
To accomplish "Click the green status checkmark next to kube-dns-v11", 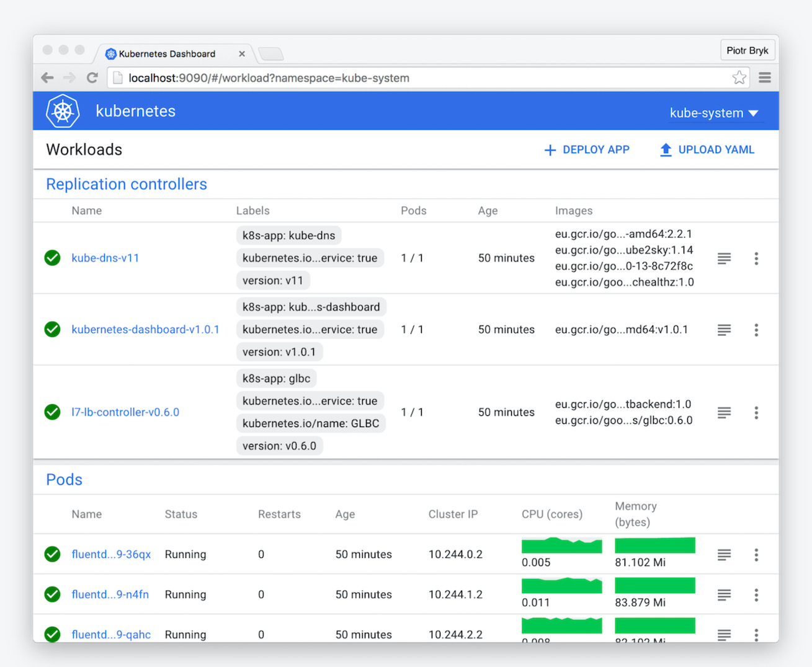I will point(52,258).
